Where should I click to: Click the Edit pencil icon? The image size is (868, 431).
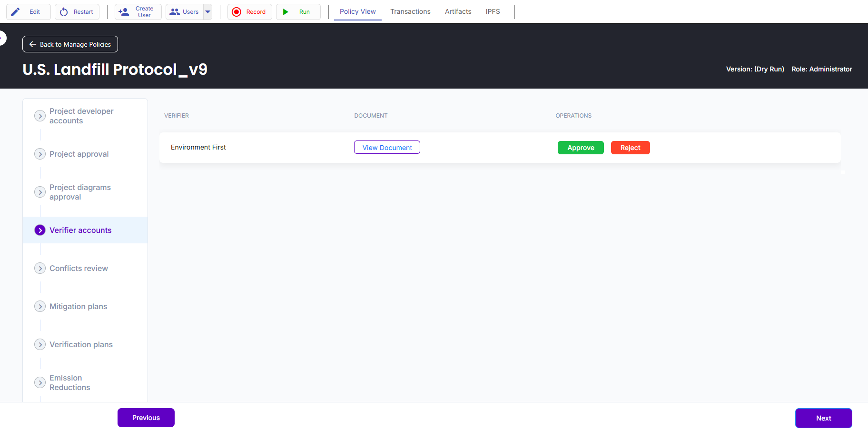point(16,12)
